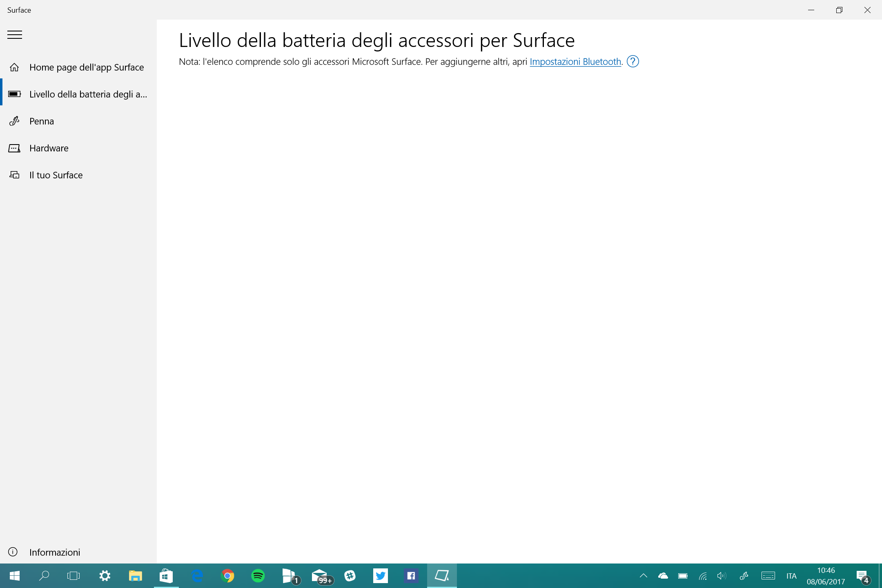Open Settings gear in taskbar
Image resolution: width=882 pixels, height=588 pixels.
[105, 576]
